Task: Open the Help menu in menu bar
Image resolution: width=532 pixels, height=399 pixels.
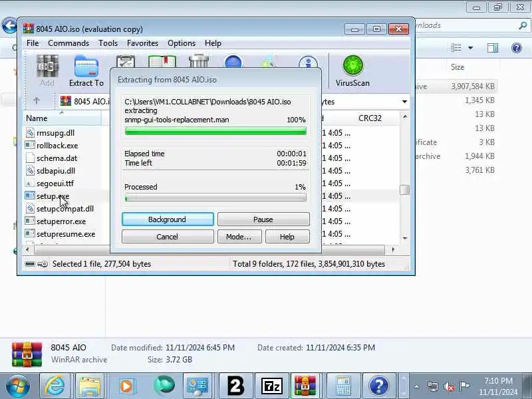Action: click(x=213, y=43)
